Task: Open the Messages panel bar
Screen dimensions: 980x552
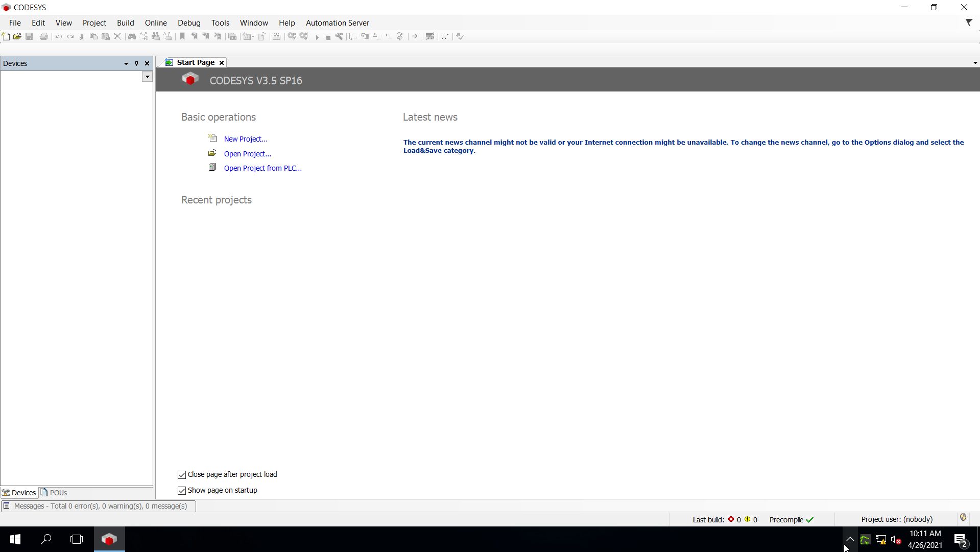Action: tap(99, 506)
